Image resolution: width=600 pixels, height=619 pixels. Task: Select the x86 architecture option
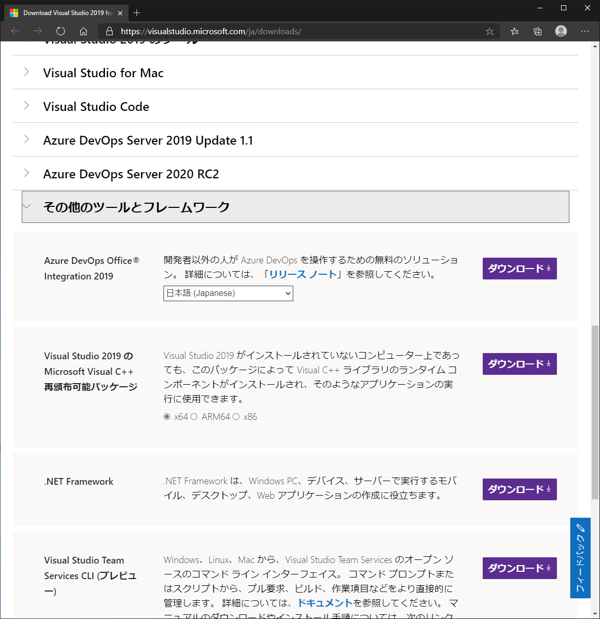pyautogui.click(x=237, y=417)
